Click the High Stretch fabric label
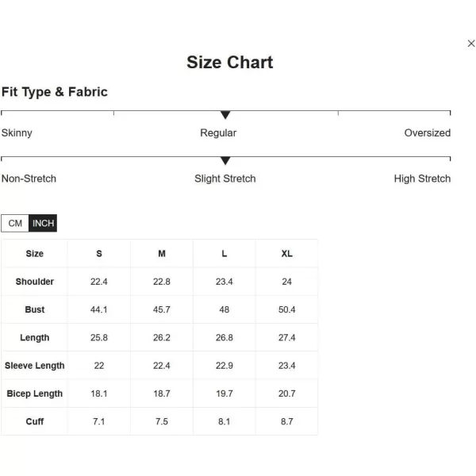Image resolution: width=476 pixels, height=476 pixels. (x=422, y=178)
